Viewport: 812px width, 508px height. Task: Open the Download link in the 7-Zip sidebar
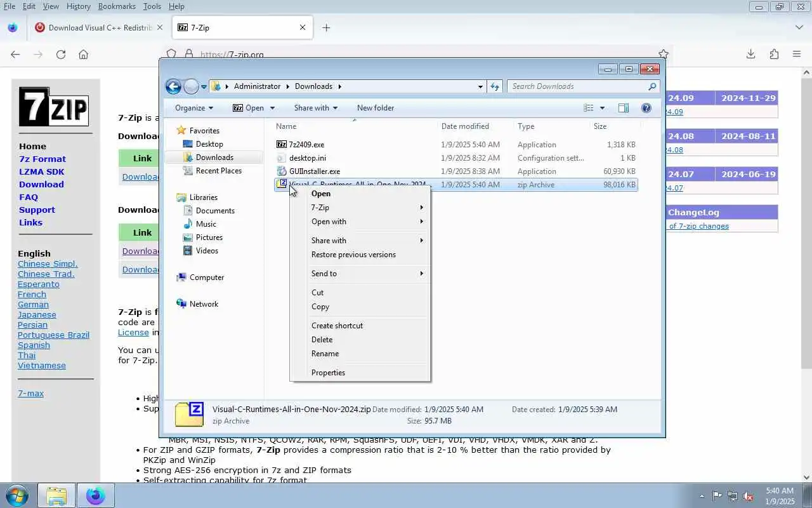41,184
